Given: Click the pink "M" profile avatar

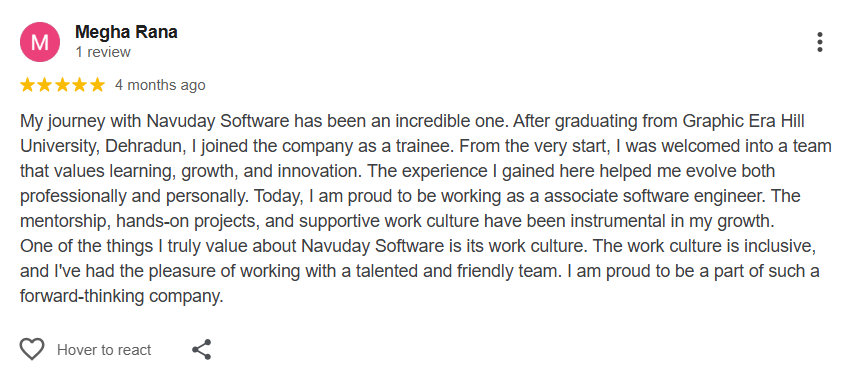Looking at the screenshot, I should click(x=40, y=42).
